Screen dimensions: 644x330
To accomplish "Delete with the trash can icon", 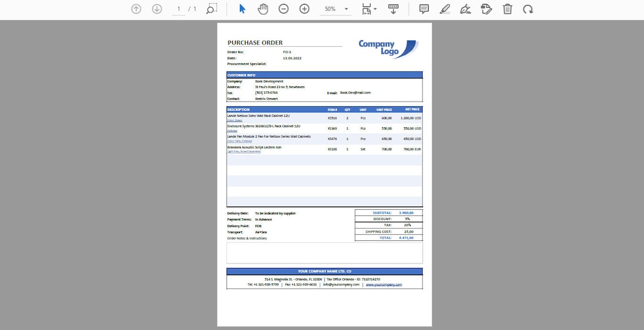I will coord(508,9).
